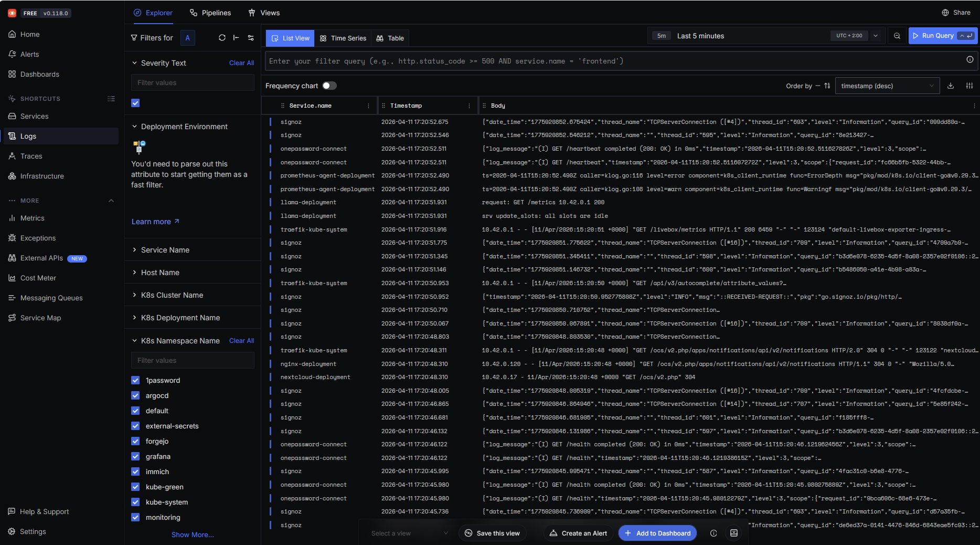Open Traces in the sidebar
Image resolution: width=980 pixels, height=545 pixels.
[x=31, y=156]
